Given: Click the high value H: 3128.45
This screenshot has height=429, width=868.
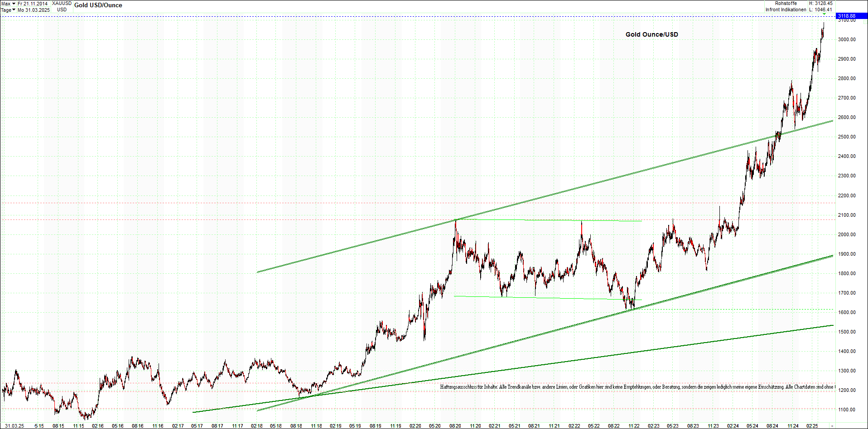Looking at the screenshot, I should click(x=821, y=3).
